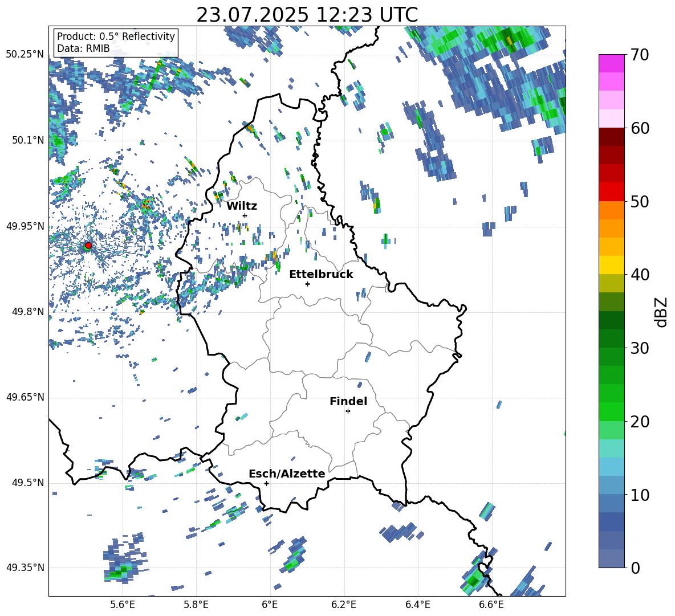Click the 0 dBZ colorbar label
The height and width of the screenshot is (616, 675).
635,568
